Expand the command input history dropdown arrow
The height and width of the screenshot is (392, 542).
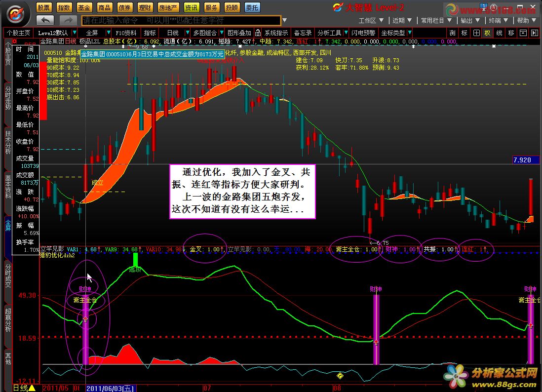(x=284, y=20)
